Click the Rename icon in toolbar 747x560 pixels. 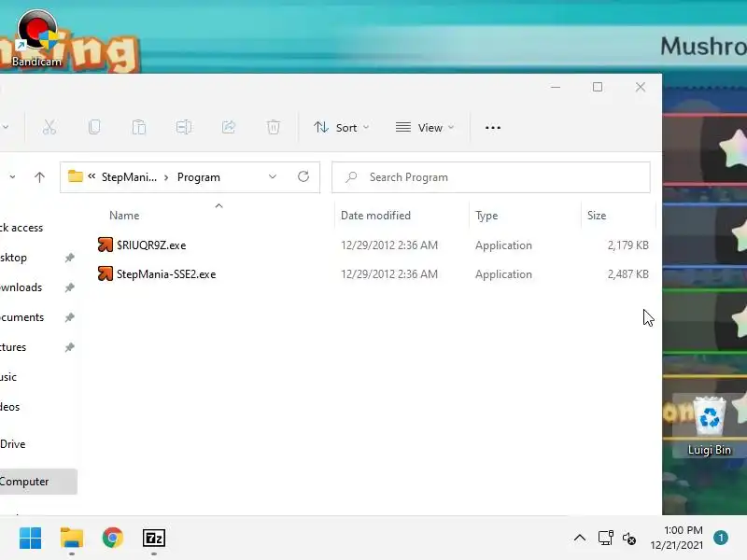(184, 127)
